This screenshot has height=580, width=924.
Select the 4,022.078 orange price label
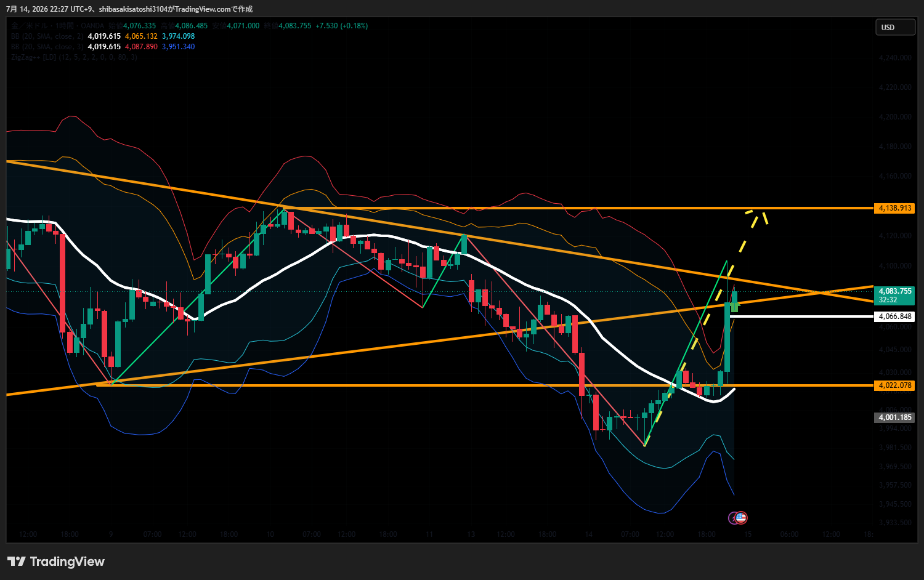click(x=894, y=385)
